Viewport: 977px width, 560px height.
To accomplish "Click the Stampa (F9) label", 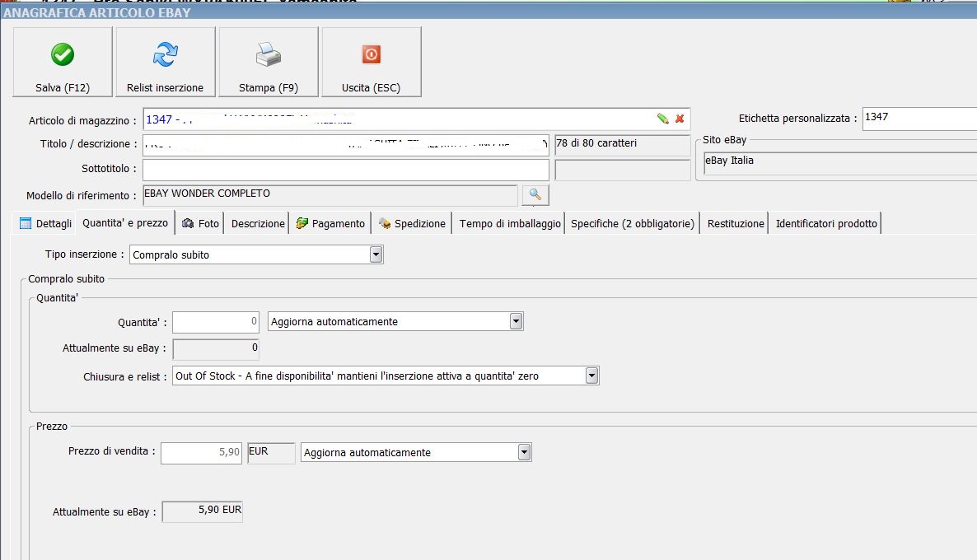I will tap(269, 88).
